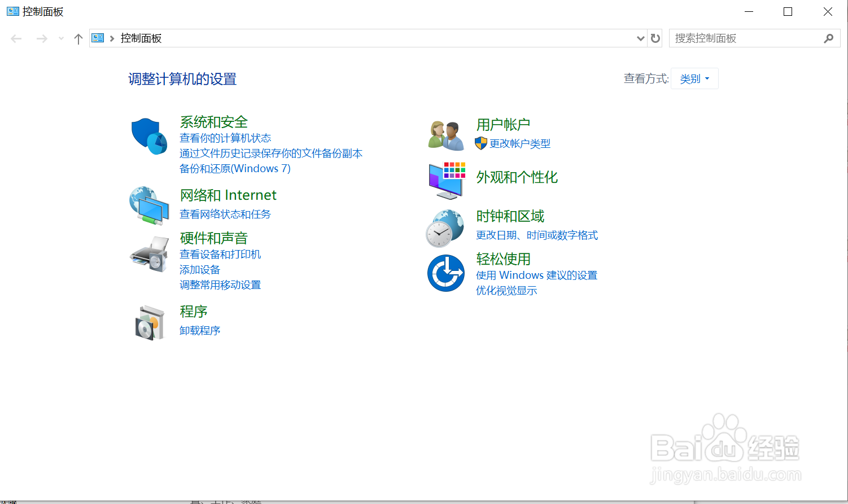The width and height of the screenshot is (848, 504).
Task: Open the back button recent pages chevron
Action: (x=60, y=38)
